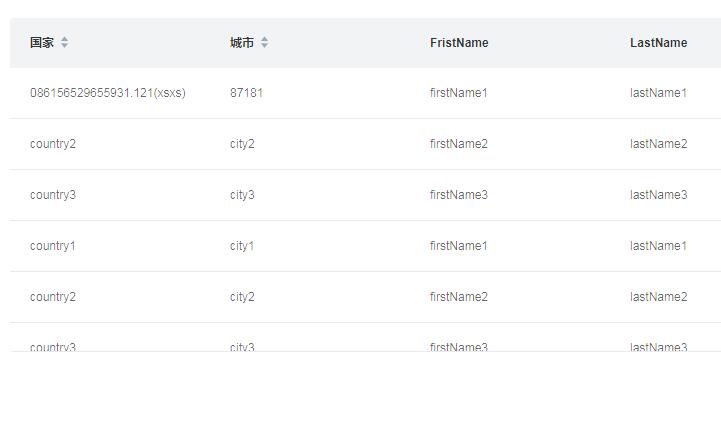The height and width of the screenshot is (422, 721).
Task: Click descending sort caret for 国家 column
Action: coord(65,46)
